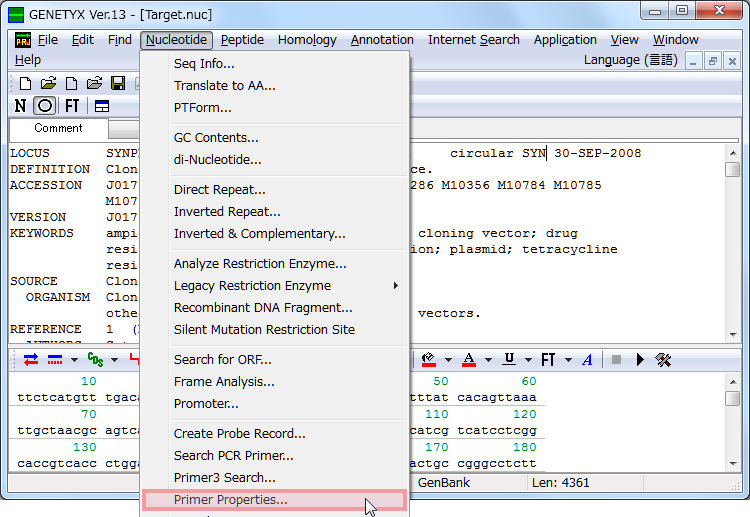Choose Primer Properties... entry
This screenshot has height=517, width=750.
pyautogui.click(x=275, y=500)
